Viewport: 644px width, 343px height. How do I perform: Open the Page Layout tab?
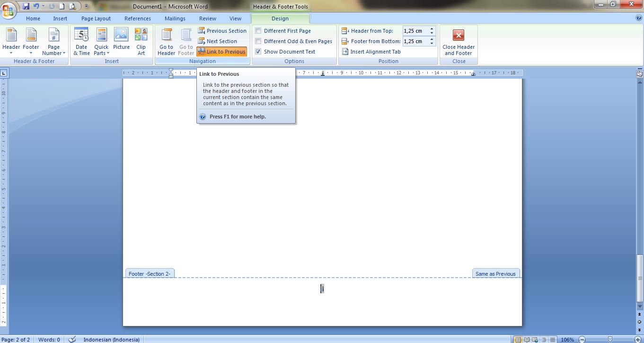click(x=96, y=18)
